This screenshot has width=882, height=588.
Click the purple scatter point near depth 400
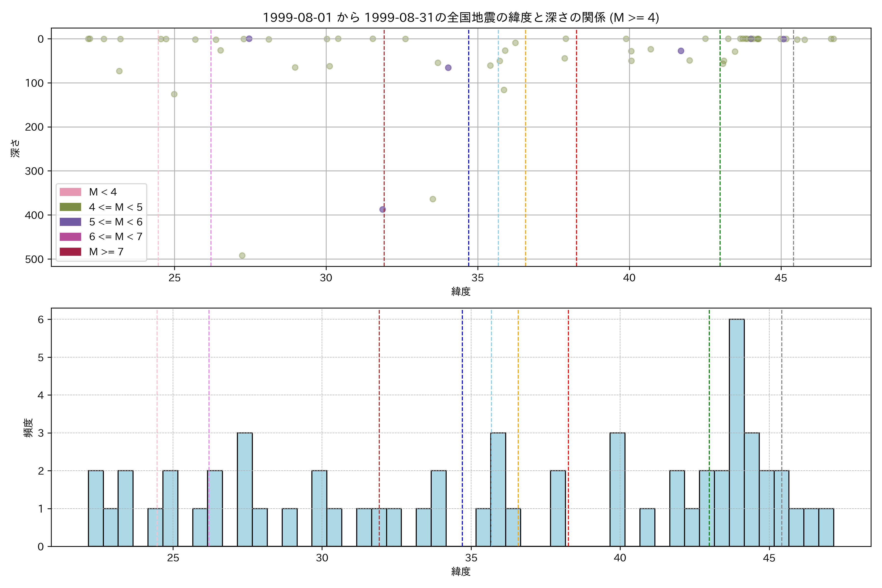[382, 209]
